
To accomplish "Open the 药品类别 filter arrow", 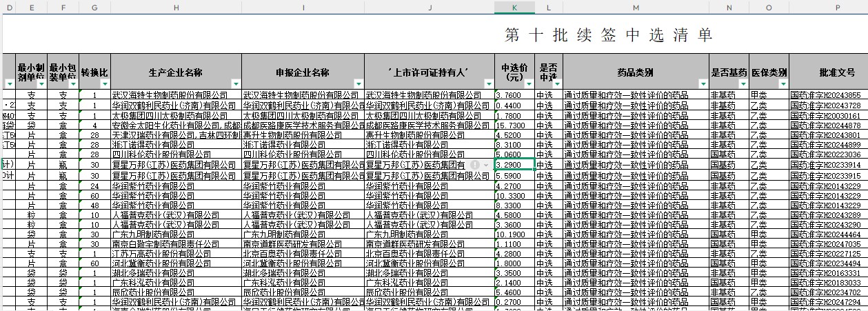I will [x=703, y=83].
